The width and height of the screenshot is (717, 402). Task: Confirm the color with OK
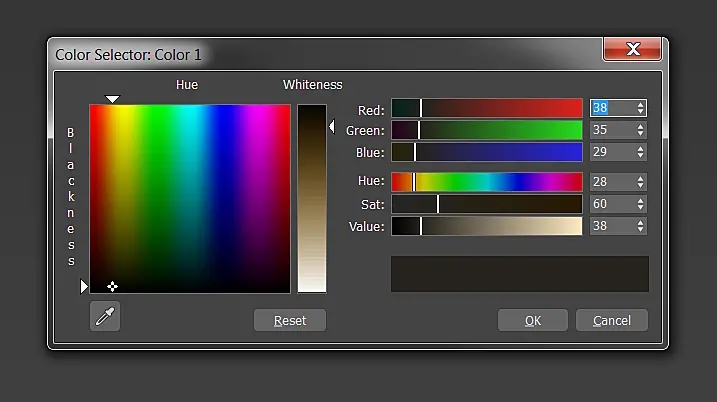[x=533, y=320]
